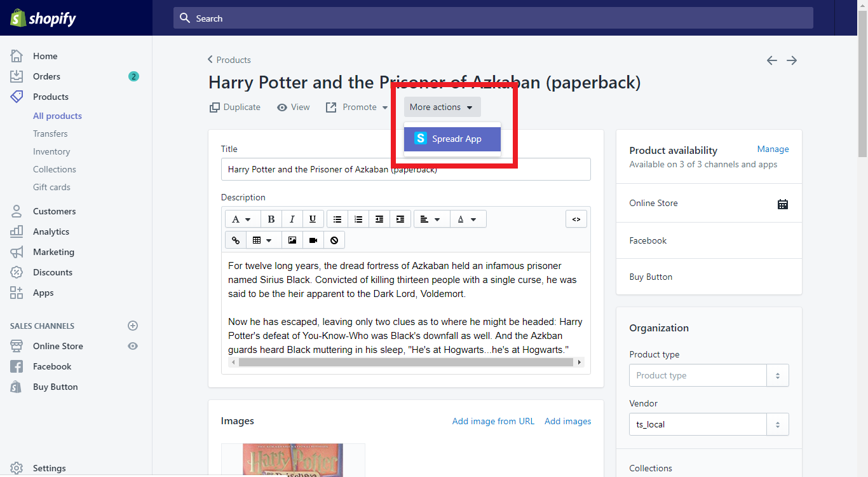Click the Analytics bar chart icon
Screen dimensions: 868x477
point(17,232)
